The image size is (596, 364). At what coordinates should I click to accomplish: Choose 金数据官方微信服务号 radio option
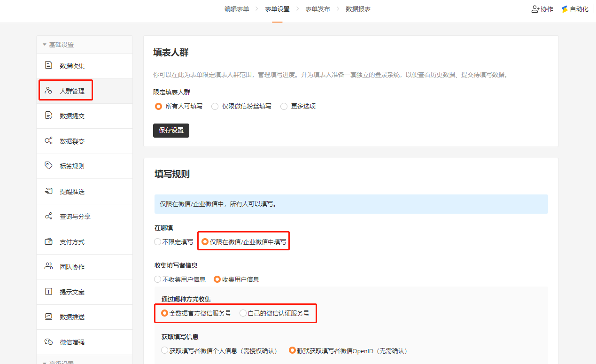[x=164, y=313]
